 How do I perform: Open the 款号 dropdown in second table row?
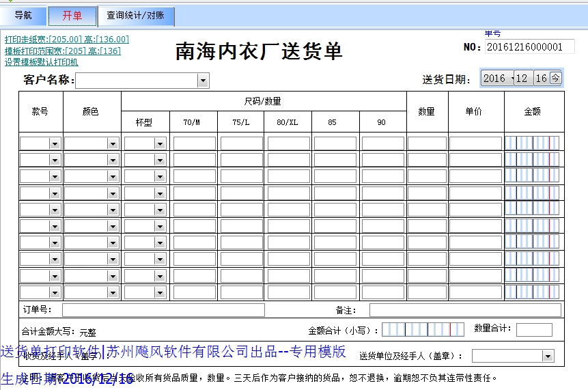[x=55, y=160]
